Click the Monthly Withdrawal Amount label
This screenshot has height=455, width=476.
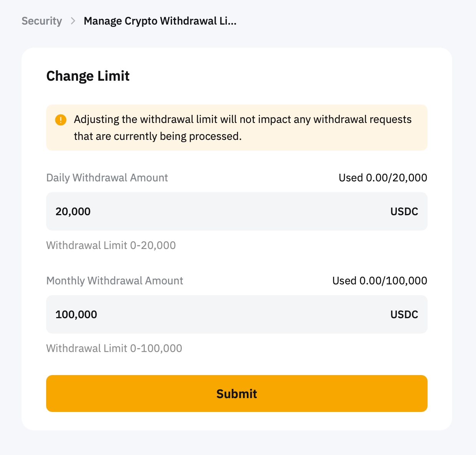pos(115,281)
